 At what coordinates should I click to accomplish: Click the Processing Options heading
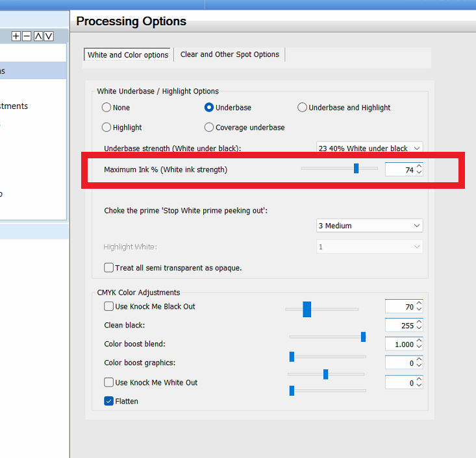tap(131, 21)
